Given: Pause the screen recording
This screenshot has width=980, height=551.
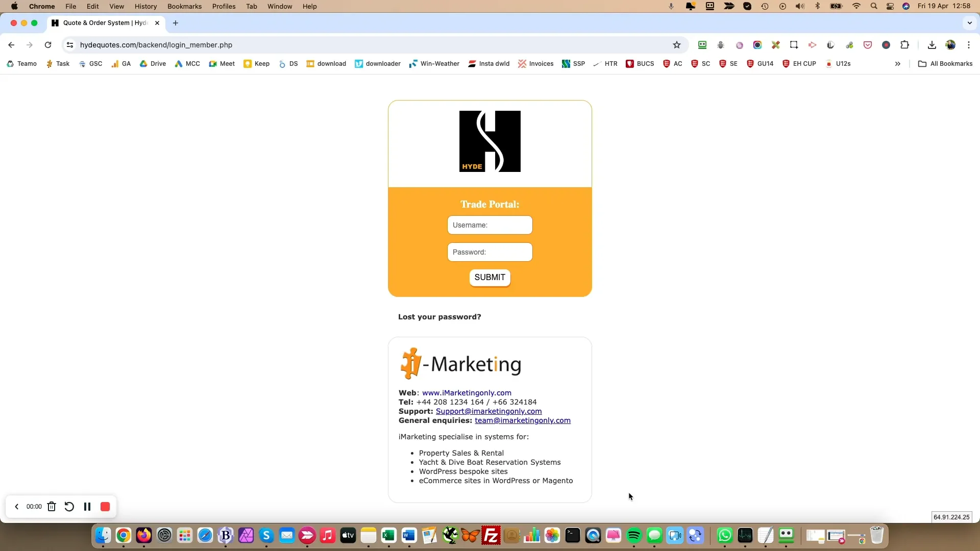Looking at the screenshot, I should tap(87, 507).
